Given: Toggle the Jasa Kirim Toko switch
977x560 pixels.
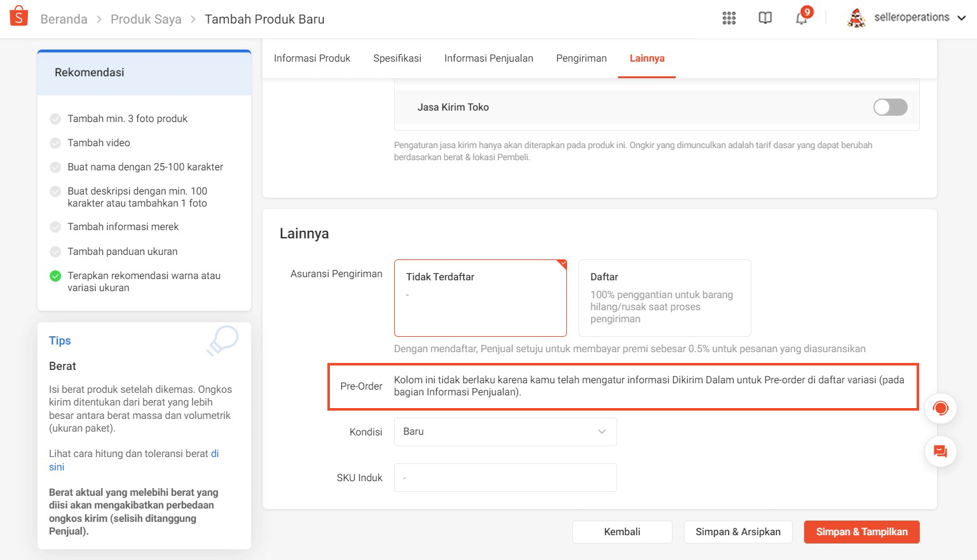Looking at the screenshot, I should tap(890, 107).
